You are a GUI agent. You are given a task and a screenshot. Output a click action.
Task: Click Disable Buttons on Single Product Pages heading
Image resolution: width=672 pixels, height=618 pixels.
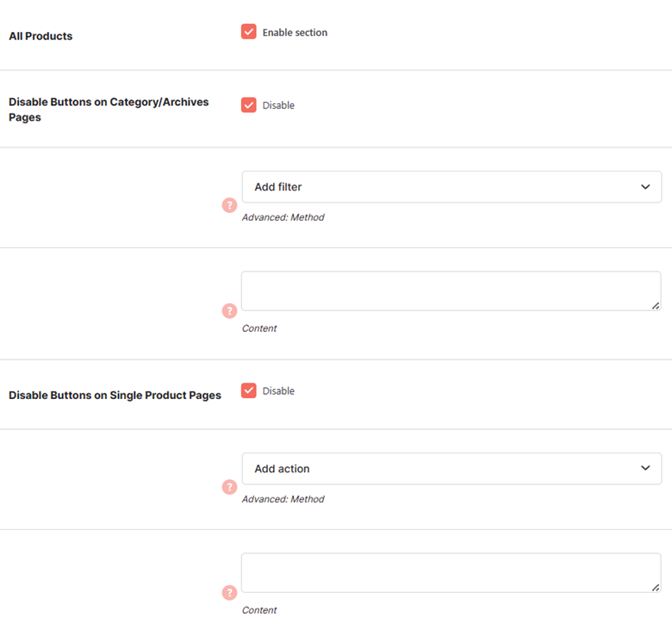(x=115, y=396)
